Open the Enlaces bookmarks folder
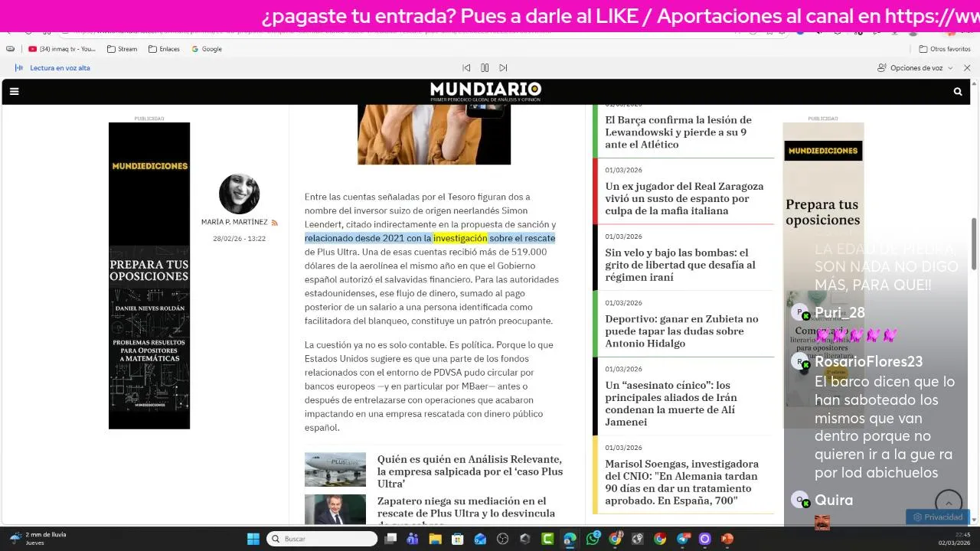 point(164,49)
